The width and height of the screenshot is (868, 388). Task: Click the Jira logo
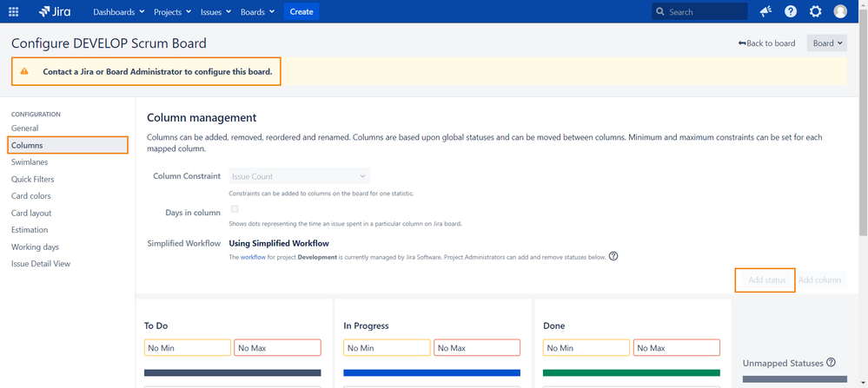(55, 11)
